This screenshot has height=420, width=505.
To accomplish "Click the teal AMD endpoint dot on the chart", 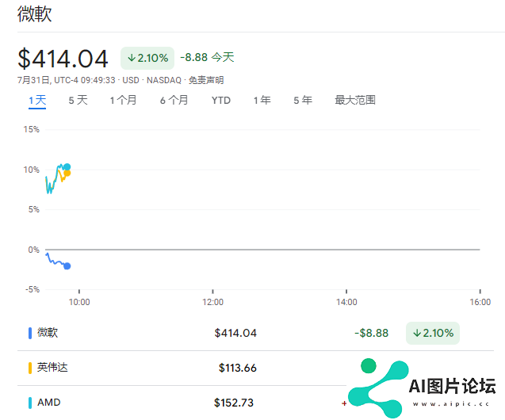I will [67, 167].
